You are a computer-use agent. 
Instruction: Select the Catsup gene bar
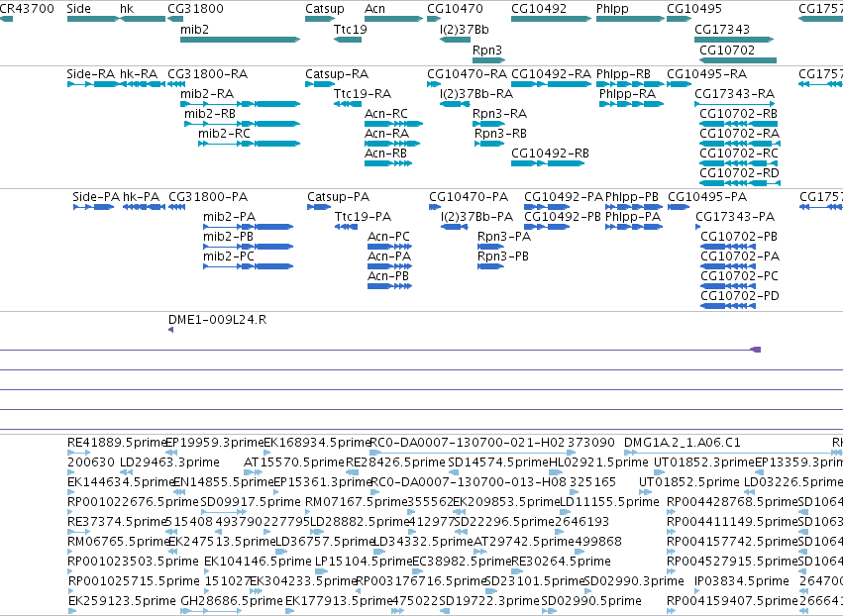click(320, 19)
